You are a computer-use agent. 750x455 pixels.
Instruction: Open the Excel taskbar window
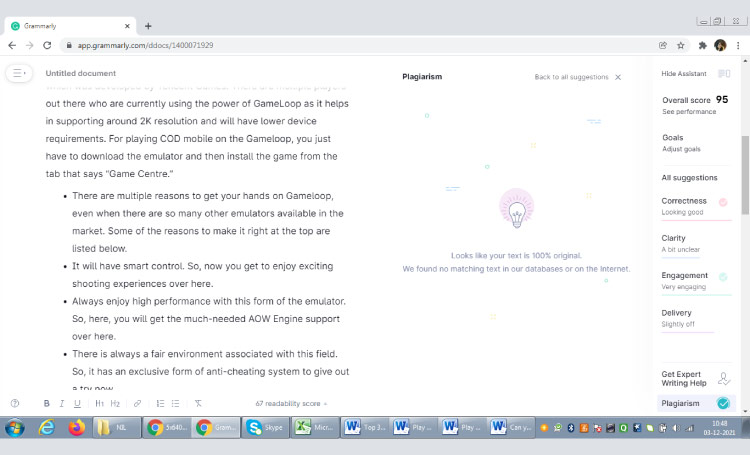click(x=315, y=427)
